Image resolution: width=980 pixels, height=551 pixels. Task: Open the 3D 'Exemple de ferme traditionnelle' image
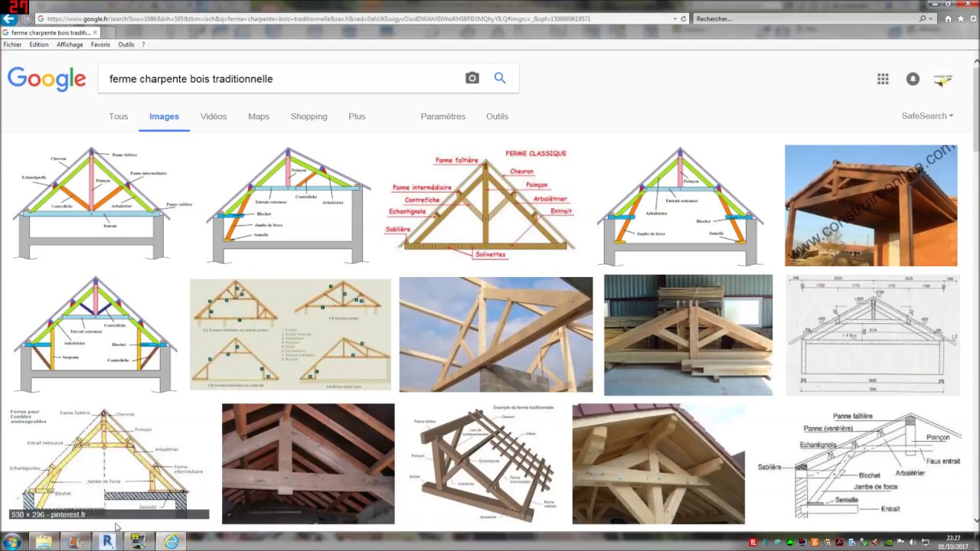click(x=483, y=464)
